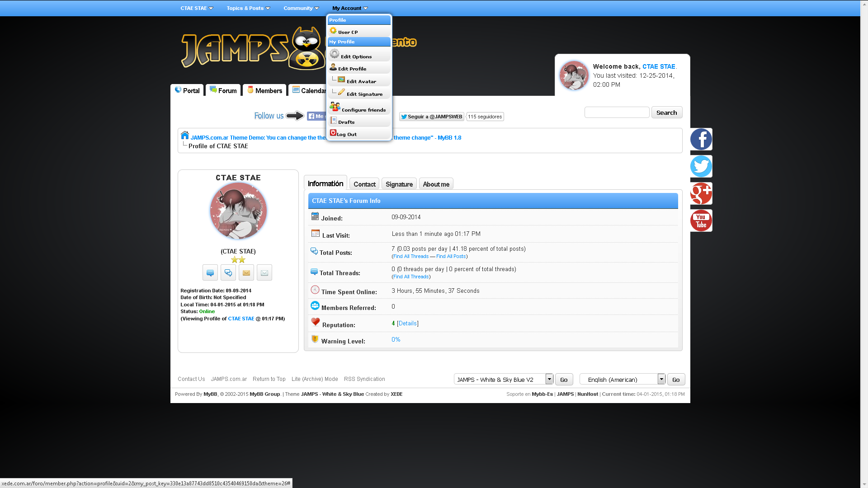Click the gray envelope email icon
This screenshot has height=488, width=868.
pyautogui.click(x=264, y=272)
